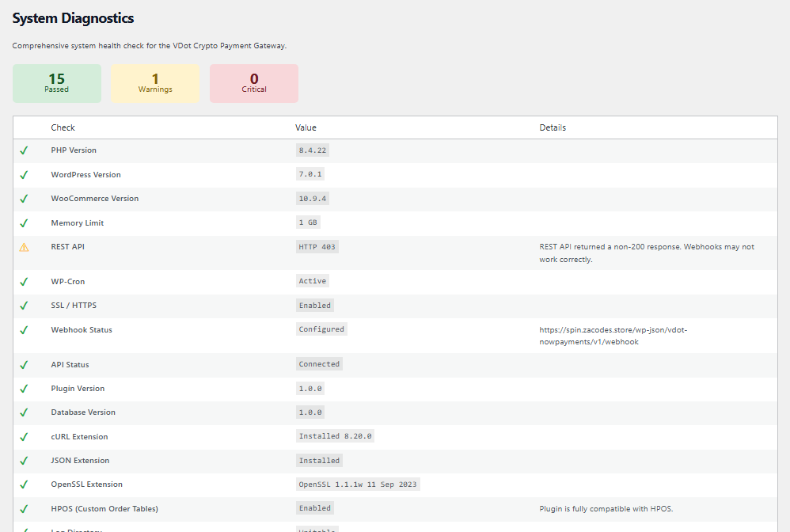Image resolution: width=790 pixels, height=532 pixels.
Task: Click the Check column header
Action: click(63, 127)
